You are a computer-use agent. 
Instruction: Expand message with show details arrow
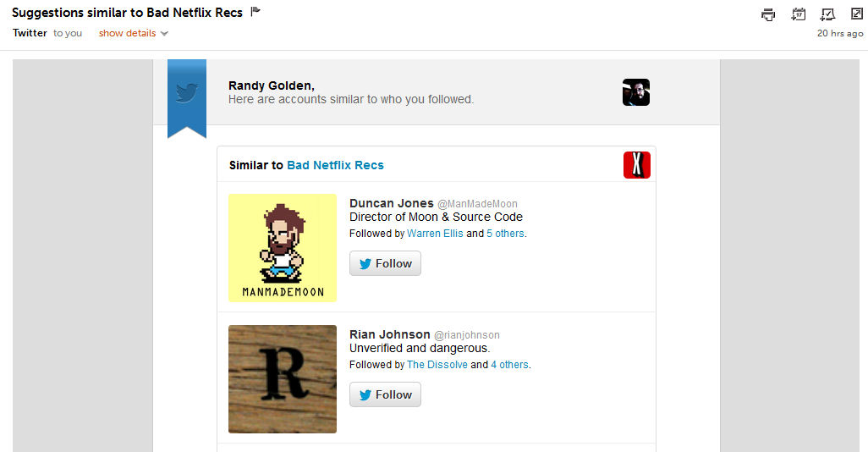click(164, 34)
